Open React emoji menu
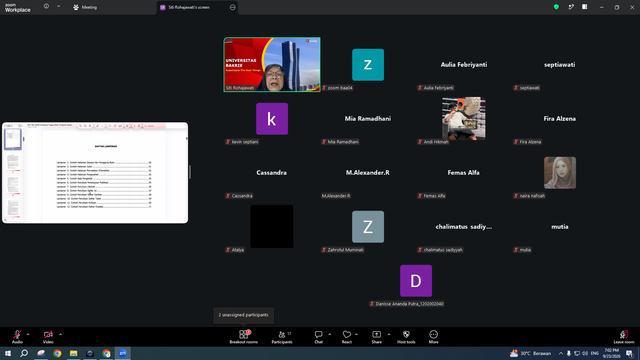This screenshot has width=640, height=360. coord(347,337)
